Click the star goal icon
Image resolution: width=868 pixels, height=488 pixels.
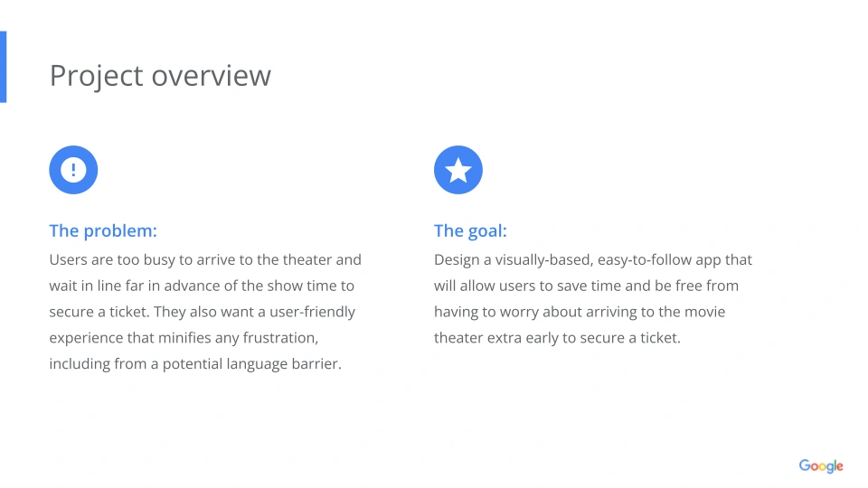click(x=458, y=170)
